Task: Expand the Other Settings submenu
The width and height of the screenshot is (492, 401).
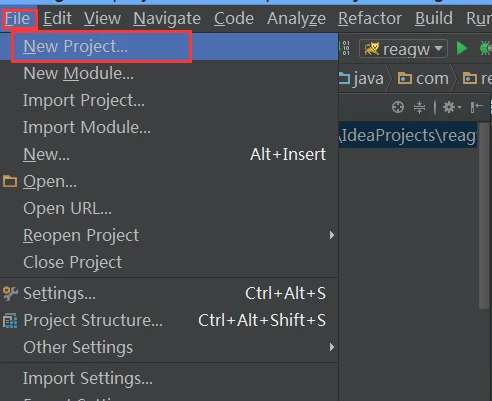Action: point(331,347)
